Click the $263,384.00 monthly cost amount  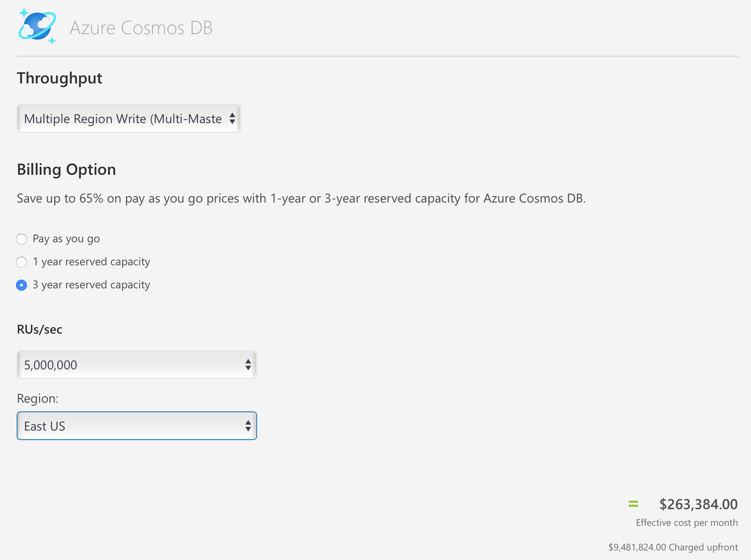click(x=698, y=504)
